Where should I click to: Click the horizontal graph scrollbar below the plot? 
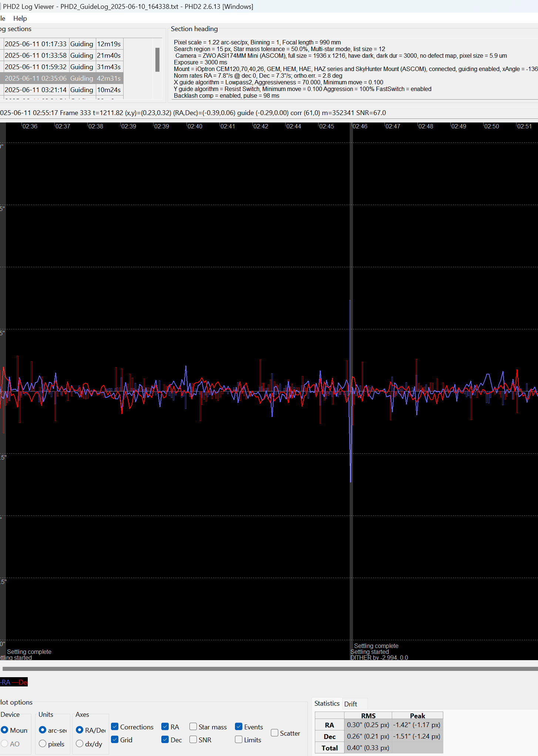(270, 669)
